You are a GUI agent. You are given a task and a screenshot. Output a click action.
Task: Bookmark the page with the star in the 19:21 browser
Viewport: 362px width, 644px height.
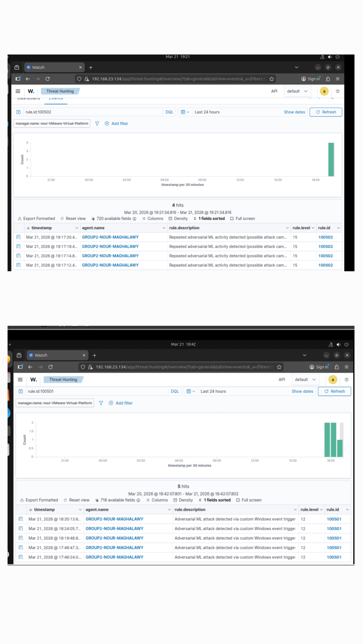coord(271,79)
